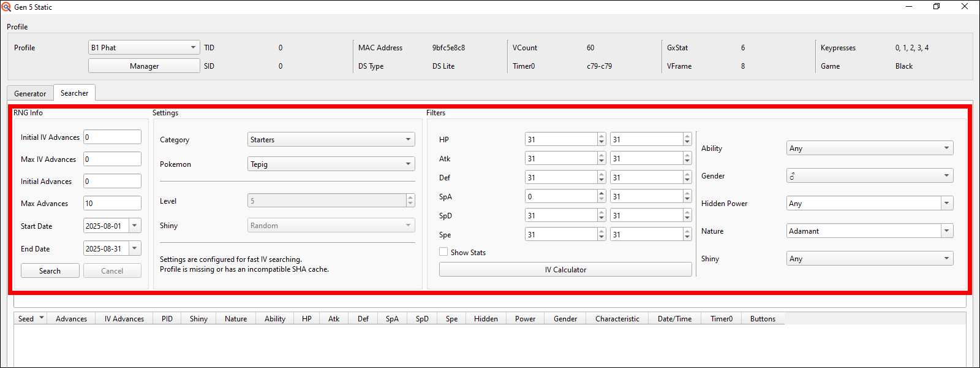Image resolution: width=980 pixels, height=368 pixels.
Task: Open the Gender filter dropdown
Action: click(870, 175)
